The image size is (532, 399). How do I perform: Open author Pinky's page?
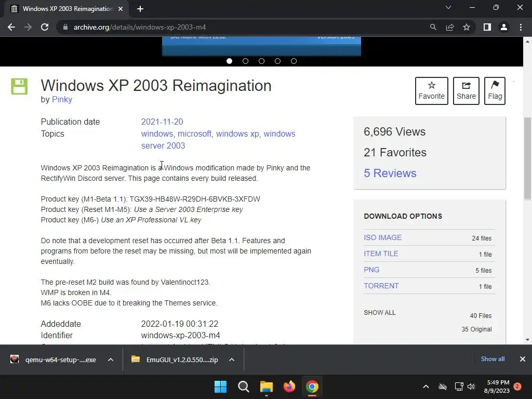62,99
